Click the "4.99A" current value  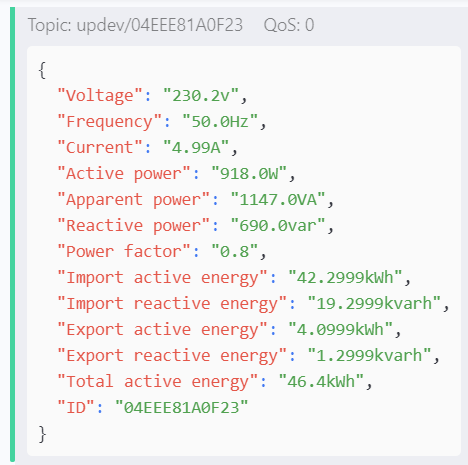[x=196, y=148]
